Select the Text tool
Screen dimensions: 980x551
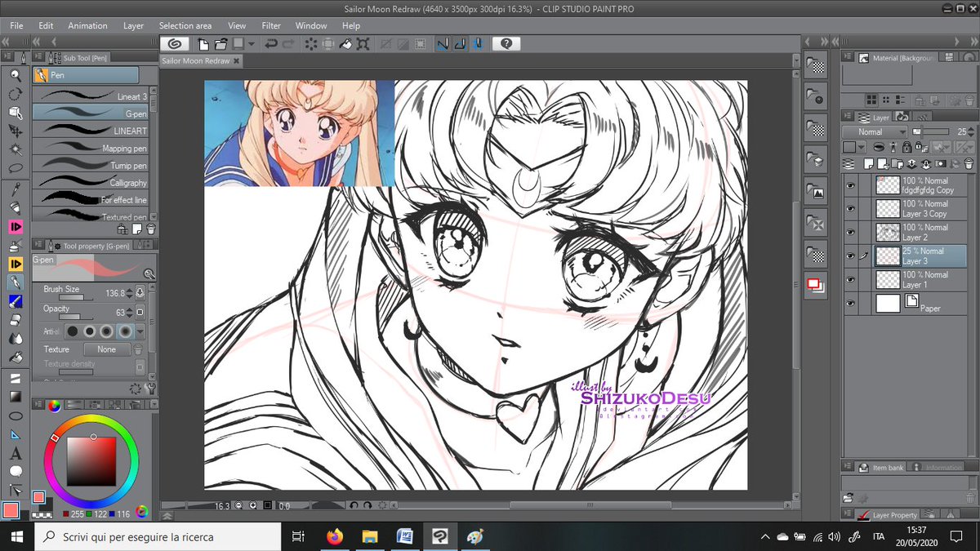point(15,454)
